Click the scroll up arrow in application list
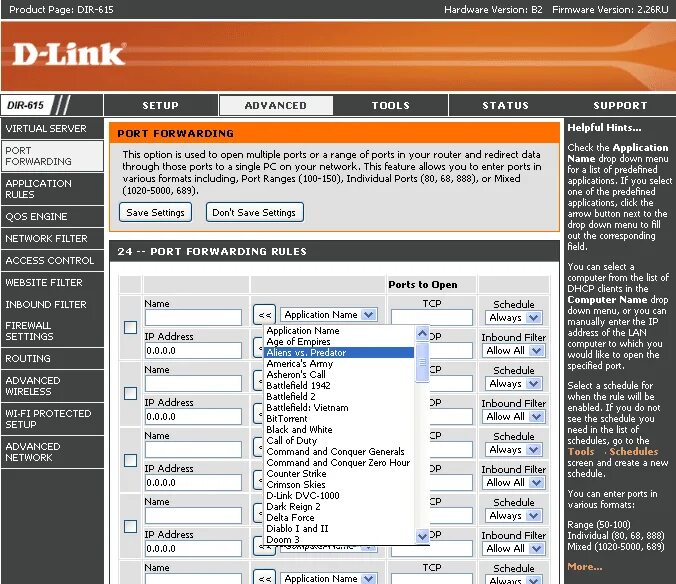Viewport: 676px width, 584px height. 422,333
